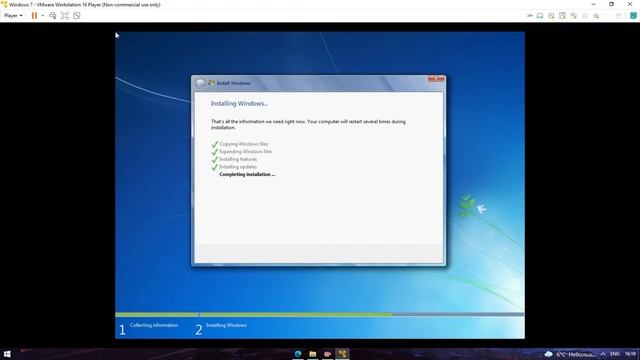
Task: Click the floppy drive device icon
Action: [562, 16]
